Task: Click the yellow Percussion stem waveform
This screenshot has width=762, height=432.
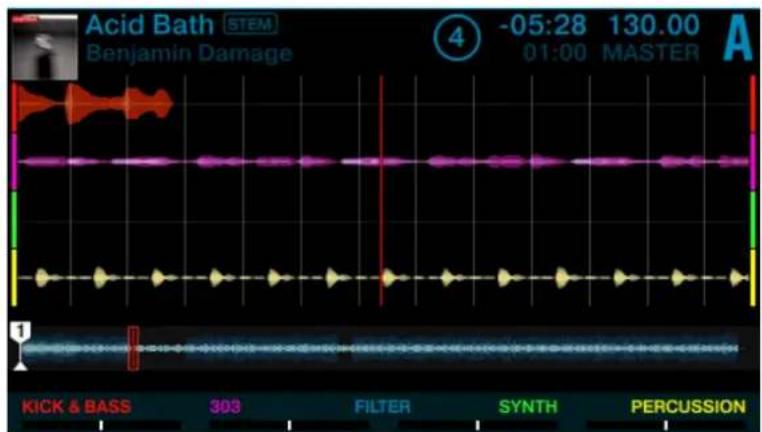Action: tap(384, 278)
